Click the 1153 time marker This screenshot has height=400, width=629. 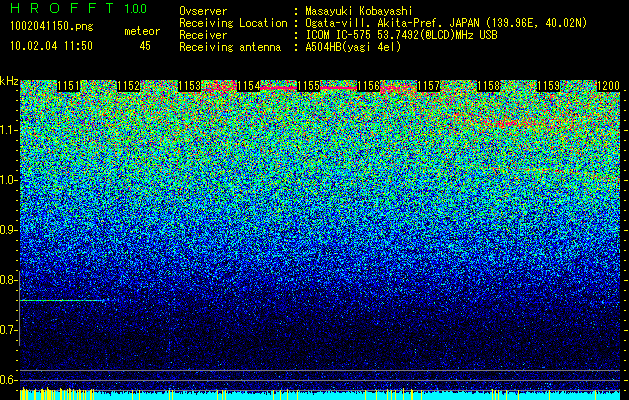[x=189, y=86]
